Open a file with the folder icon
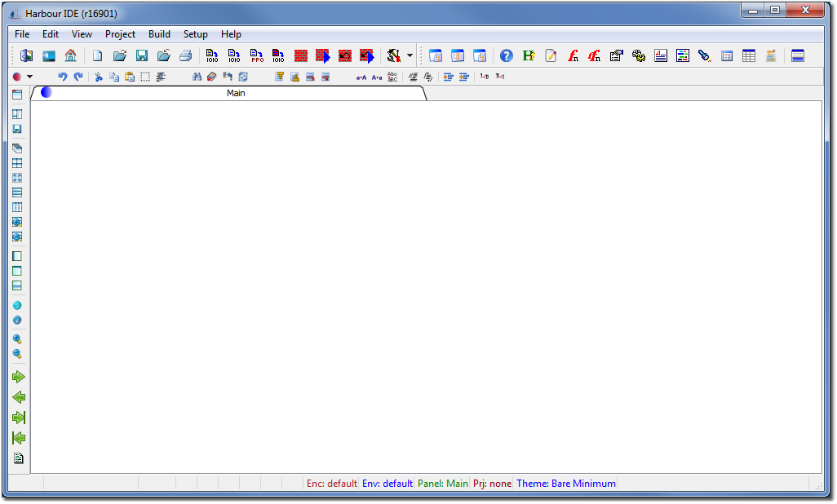 point(119,55)
